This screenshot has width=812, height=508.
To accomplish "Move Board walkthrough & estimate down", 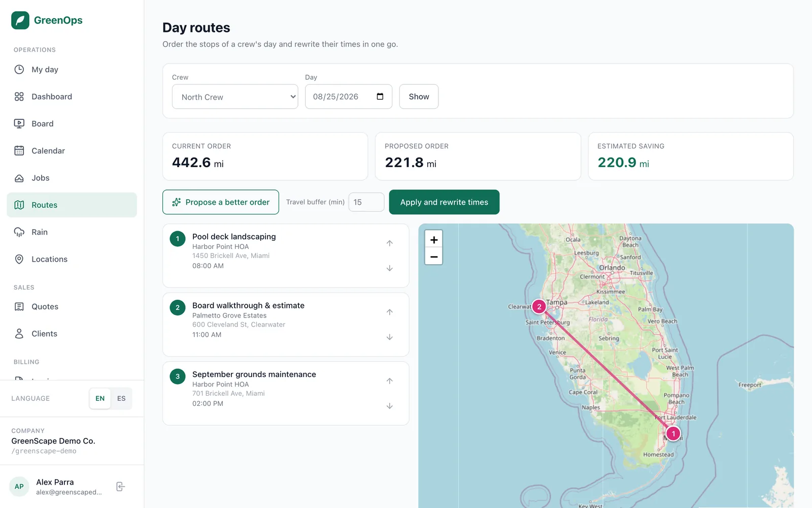I will point(390,337).
